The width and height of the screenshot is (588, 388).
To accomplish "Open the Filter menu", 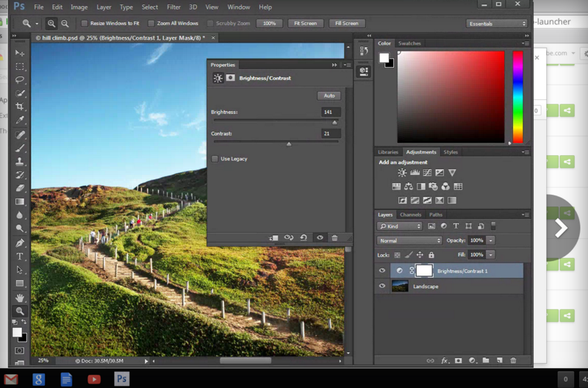I will pyautogui.click(x=173, y=7).
